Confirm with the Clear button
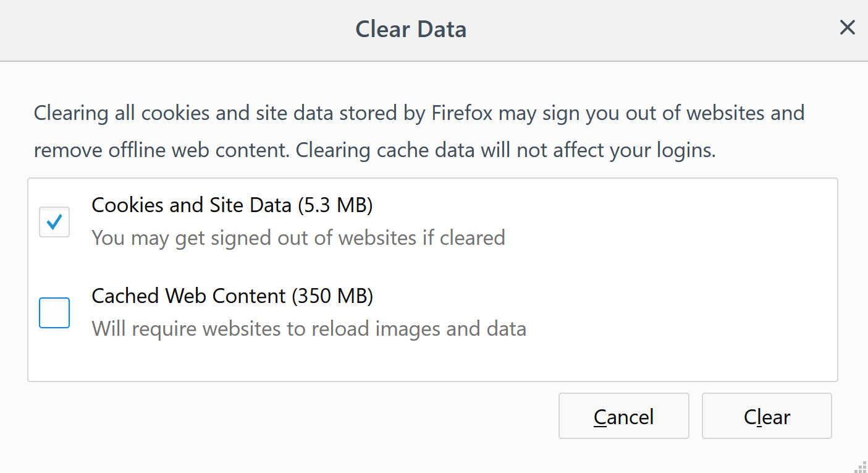The width and height of the screenshot is (868, 473). pos(767,416)
